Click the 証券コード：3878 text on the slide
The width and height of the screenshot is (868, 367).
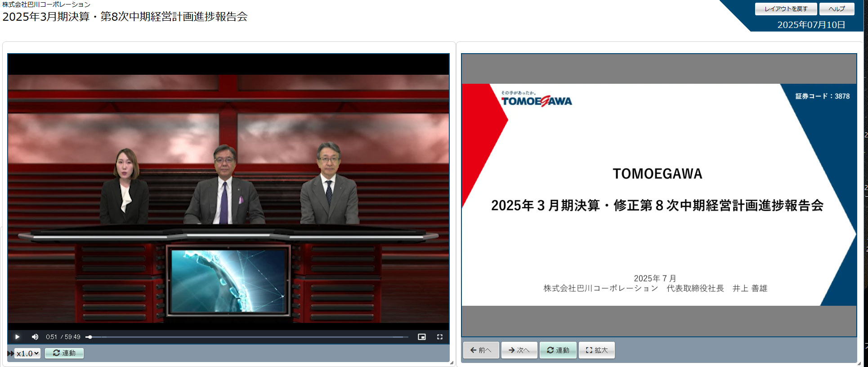coord(823,96)
